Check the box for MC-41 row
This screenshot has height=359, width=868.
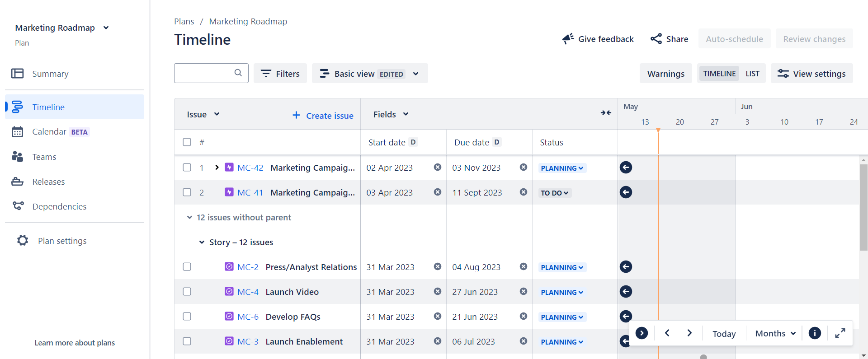[187, 192]
